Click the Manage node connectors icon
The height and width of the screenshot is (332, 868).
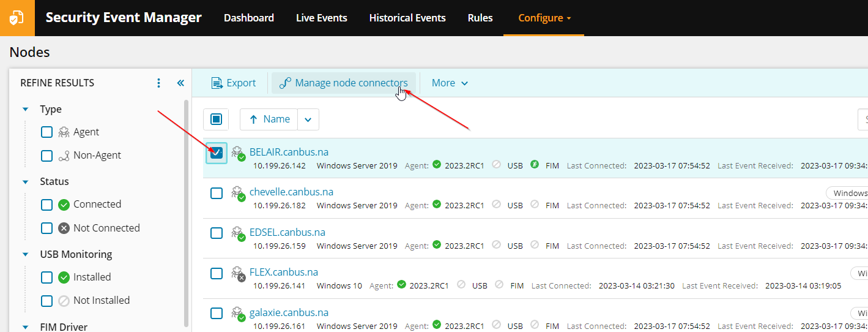click(284, 83)
